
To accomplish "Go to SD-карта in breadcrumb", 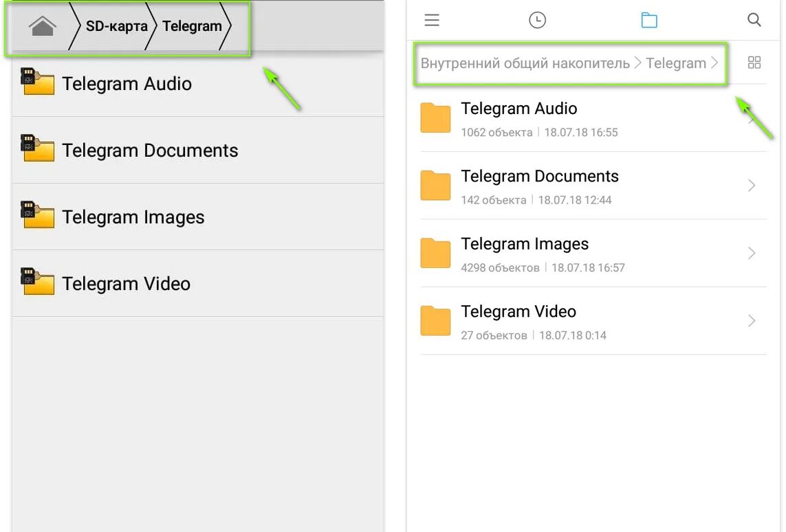I will click(x=116, y=26).
